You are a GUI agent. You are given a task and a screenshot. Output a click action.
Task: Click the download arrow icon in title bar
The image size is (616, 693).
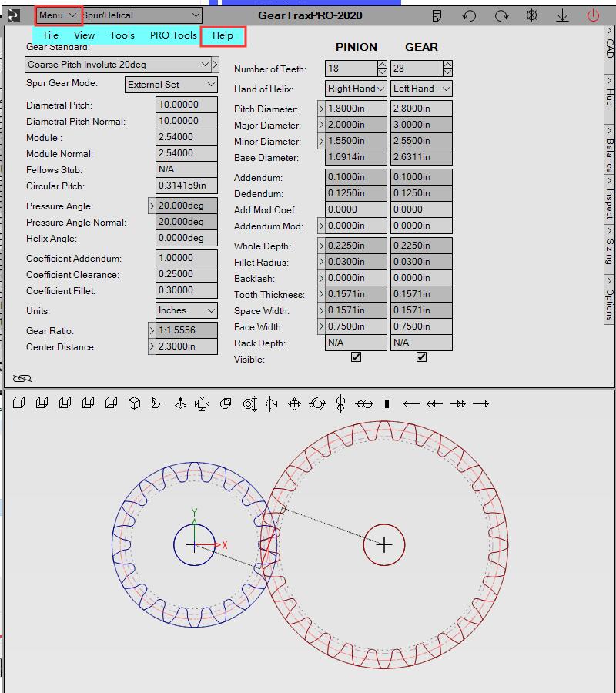(562, 16)
